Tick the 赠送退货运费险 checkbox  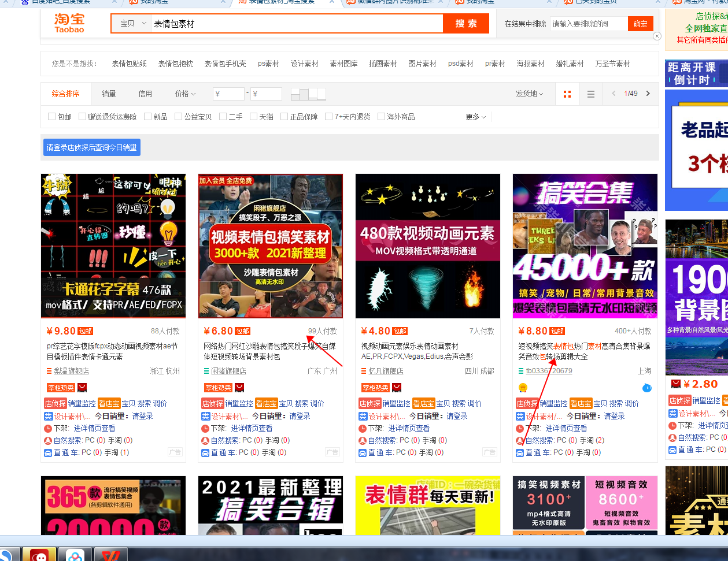pyautogui.click(x=82, y=117)
